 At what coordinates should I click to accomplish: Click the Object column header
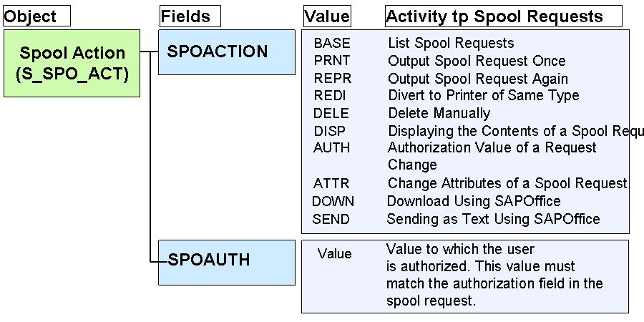coord(36,16)
